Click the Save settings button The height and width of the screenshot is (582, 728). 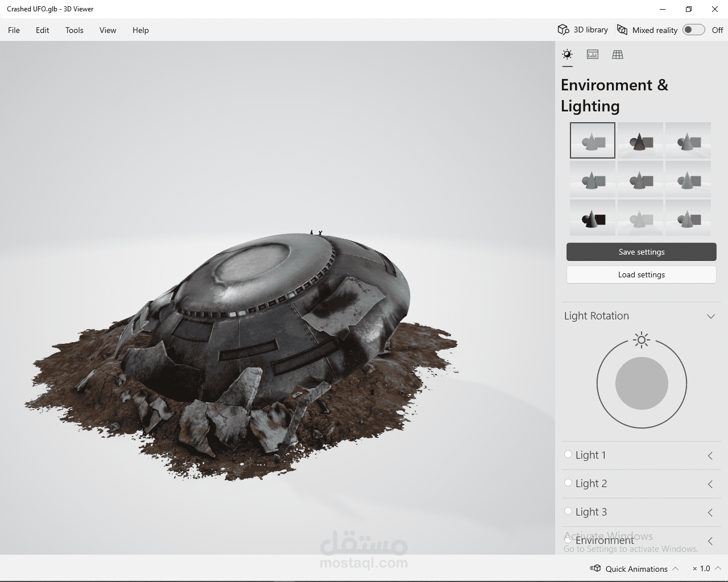pyautogui.click(x=642, y=252)
